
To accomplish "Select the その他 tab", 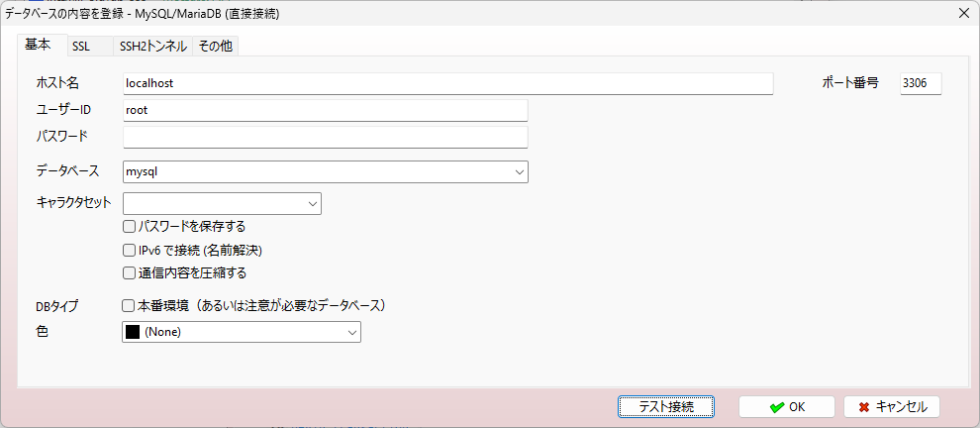I will [215, 47].
